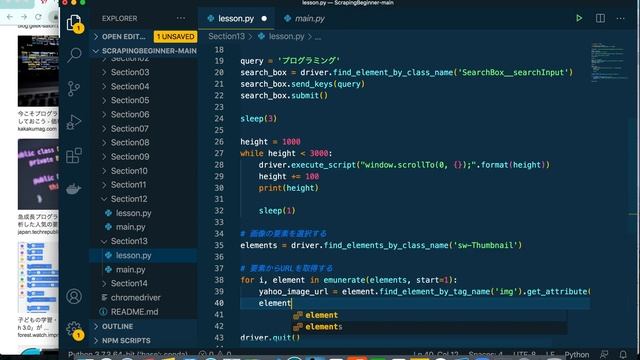Click the Ln 40 cursor position indicator
Image resolution: width=640 pixels, height=360 pixels.
coord(436,354)
